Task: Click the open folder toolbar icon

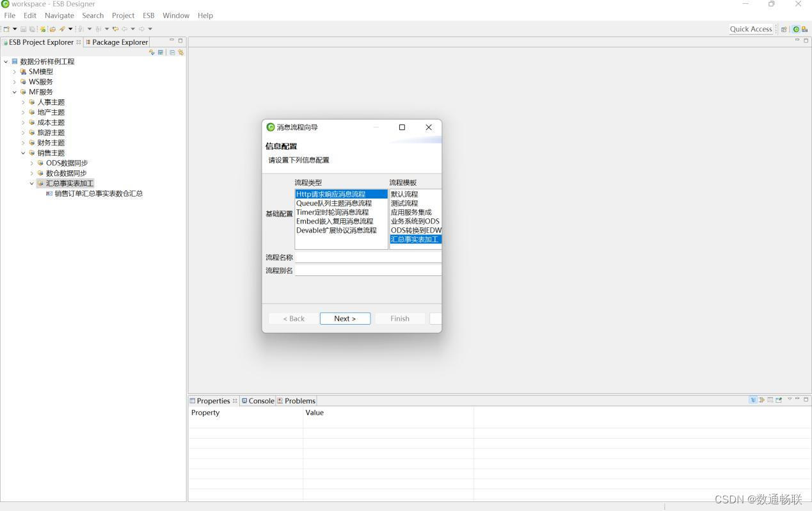Action: (52, 29)
